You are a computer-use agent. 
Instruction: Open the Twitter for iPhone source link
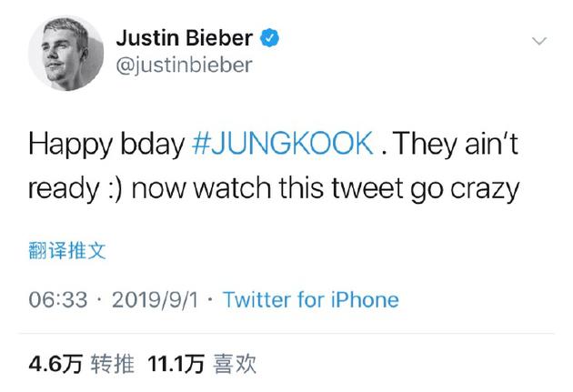(310, 299)
